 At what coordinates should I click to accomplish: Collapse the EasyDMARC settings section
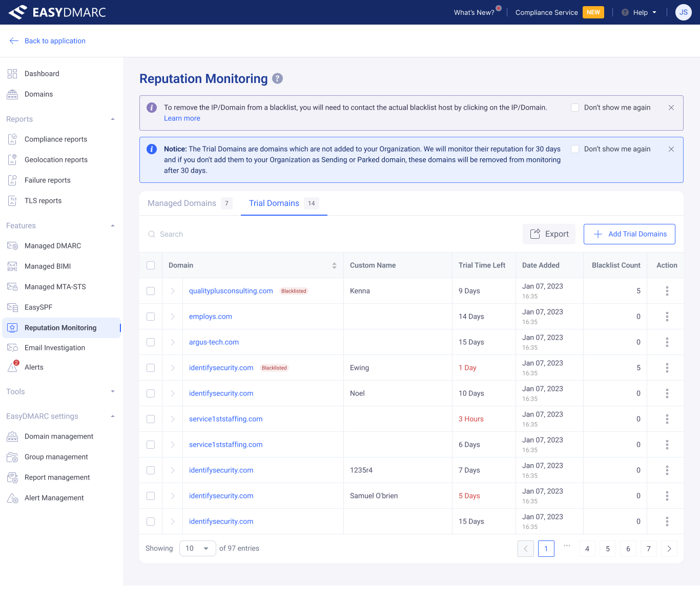113,416
